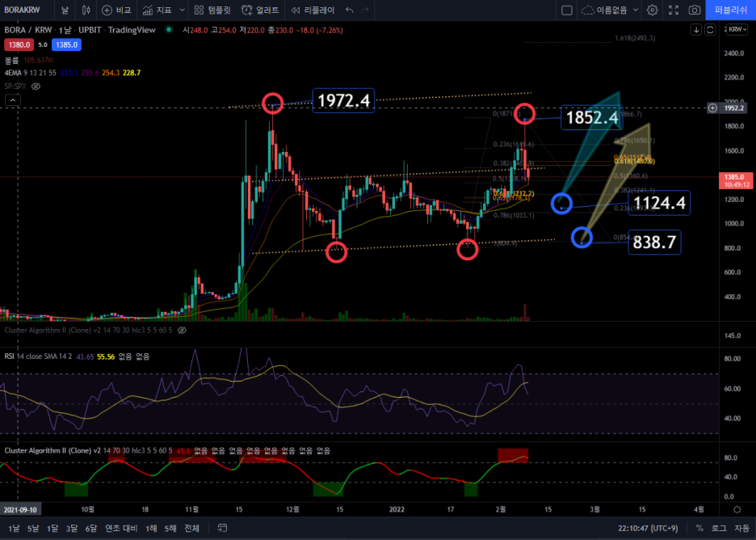
Task: Toggle the SP:SPX visibility eye
Action: 36,86
